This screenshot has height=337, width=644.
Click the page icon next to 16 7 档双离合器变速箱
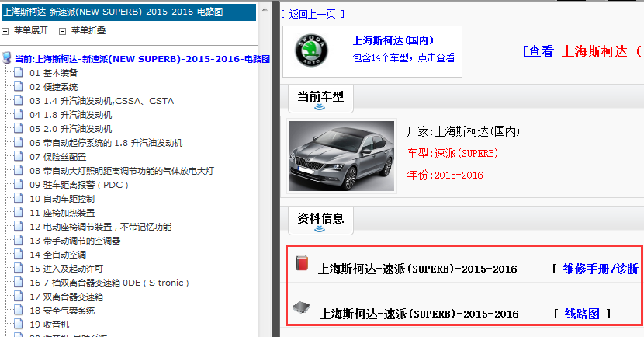pyautogui.click(x=18, y=283)
